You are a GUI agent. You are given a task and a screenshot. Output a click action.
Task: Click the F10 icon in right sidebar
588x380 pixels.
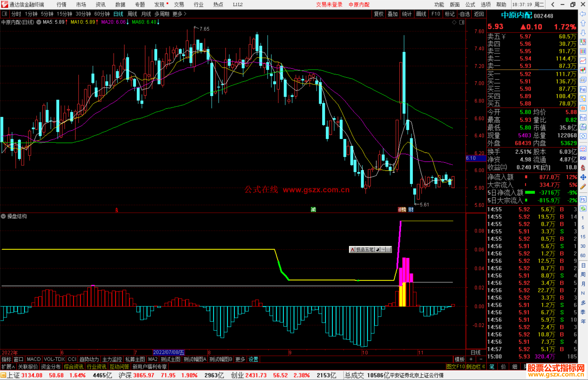[583, 89]
